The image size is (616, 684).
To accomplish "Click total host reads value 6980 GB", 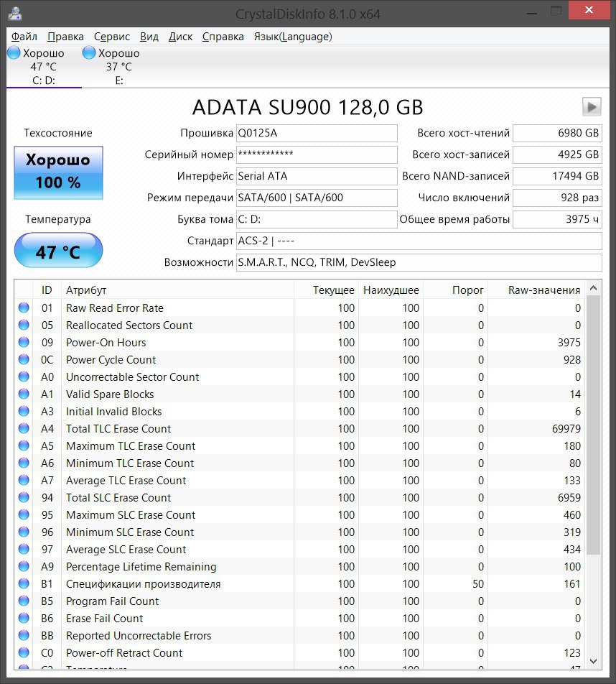I will (557, 133).
